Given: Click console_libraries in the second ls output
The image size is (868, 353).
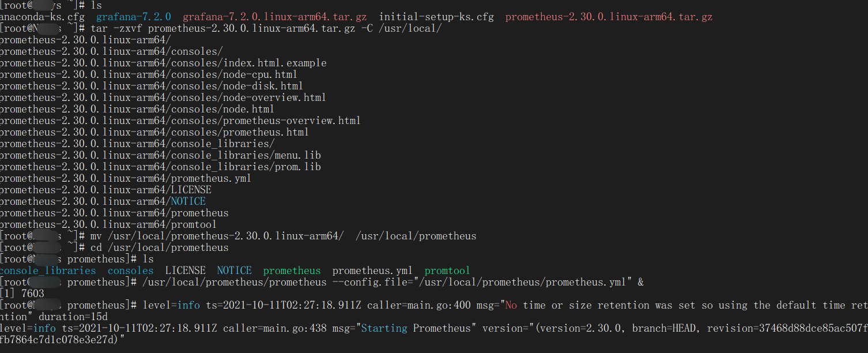Looking at the screenshot, I should [48, 271].
